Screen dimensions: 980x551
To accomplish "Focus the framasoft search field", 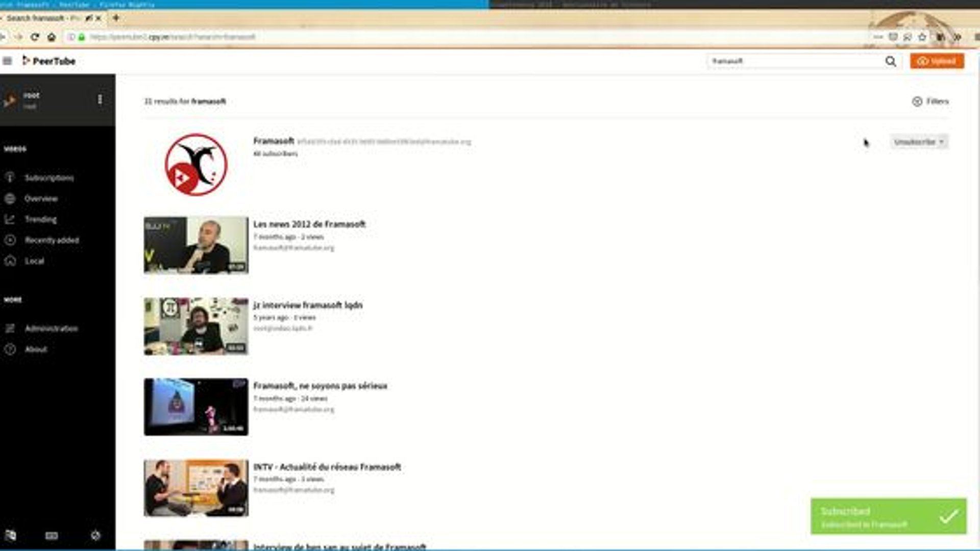I will 795,61.
